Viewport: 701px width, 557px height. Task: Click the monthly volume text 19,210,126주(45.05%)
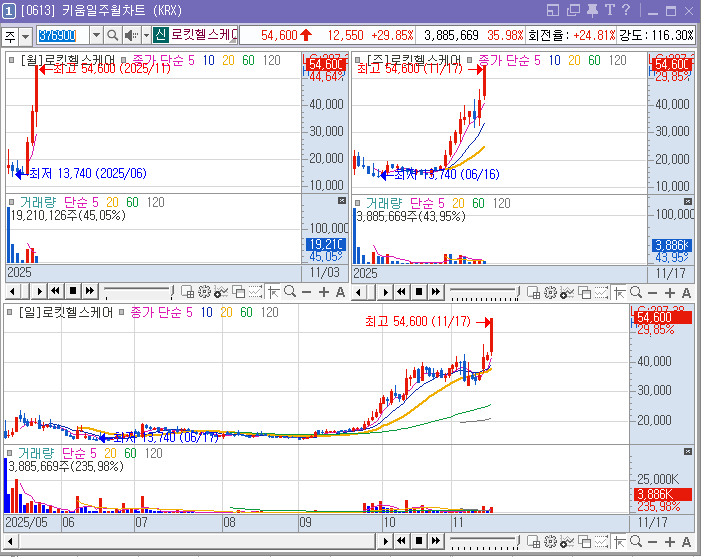[68, 215]
